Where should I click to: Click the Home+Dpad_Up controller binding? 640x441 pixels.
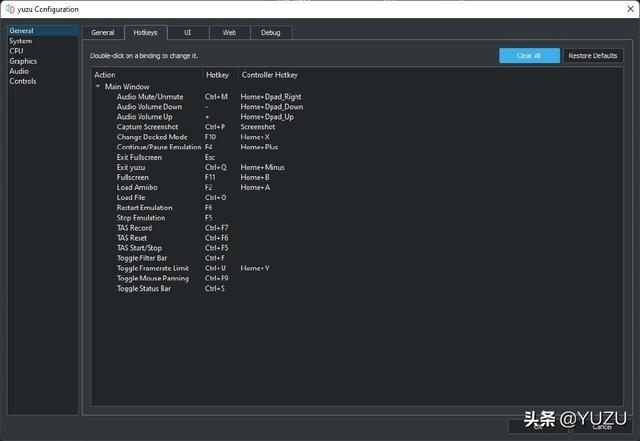pos(267,117)
